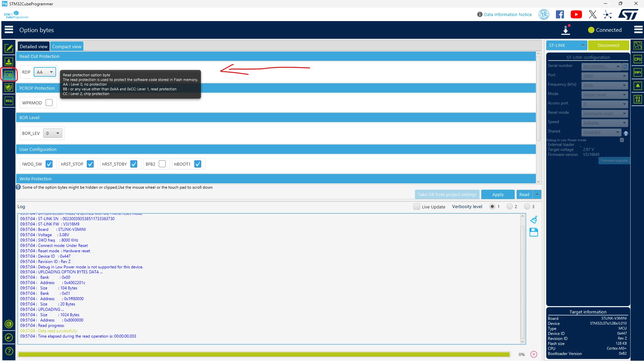Expand the Read button dropdown arrow
Screen dimensions: 644x361
point(537,194)
